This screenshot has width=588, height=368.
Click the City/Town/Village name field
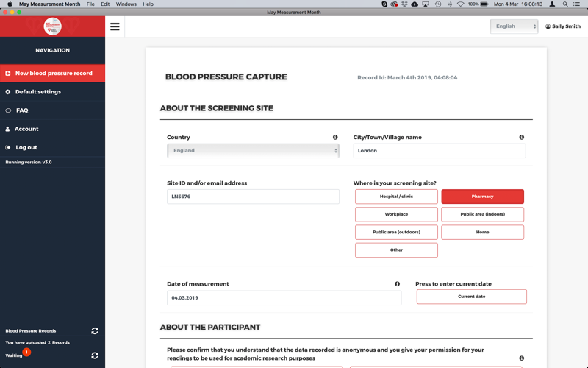point(440,151)
